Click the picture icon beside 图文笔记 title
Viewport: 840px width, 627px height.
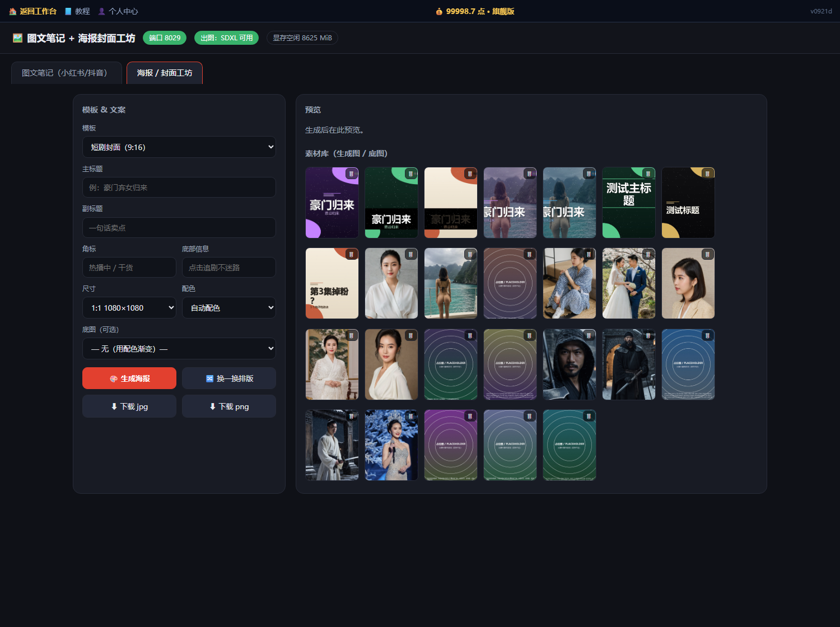pyautogui.click(x=17, y=38)
